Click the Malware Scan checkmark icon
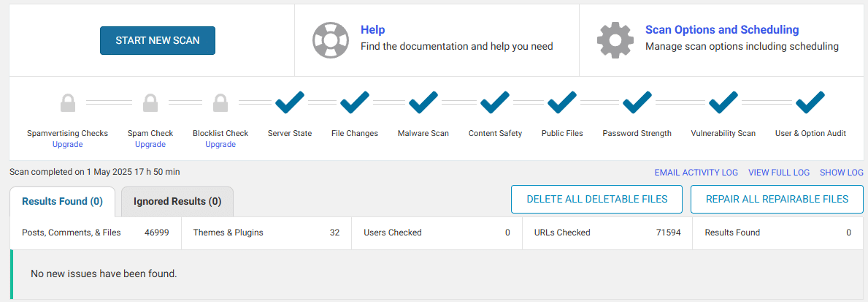Screen dimensions: 868x302 point(423,102)
